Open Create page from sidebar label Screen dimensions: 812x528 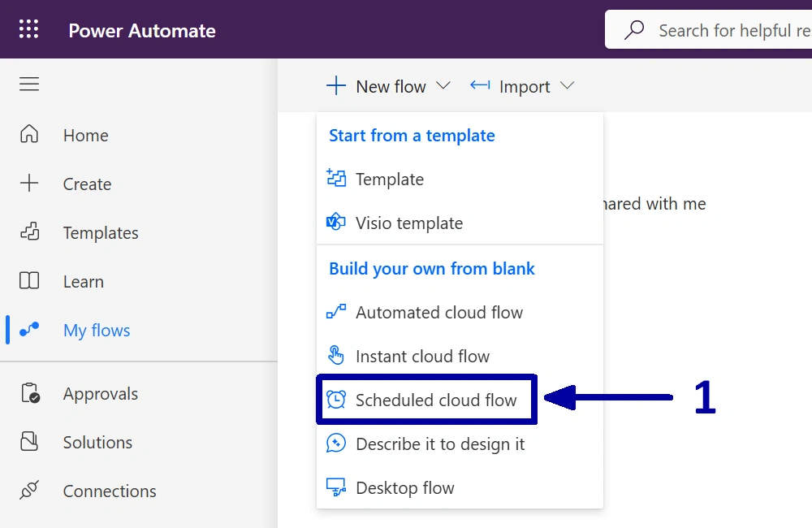pos(87,184)
